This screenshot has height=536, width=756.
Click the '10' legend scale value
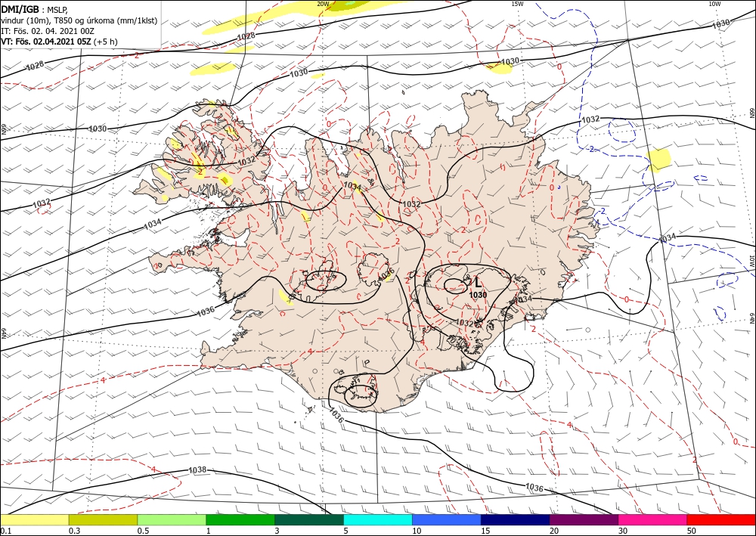coord(417,531)
